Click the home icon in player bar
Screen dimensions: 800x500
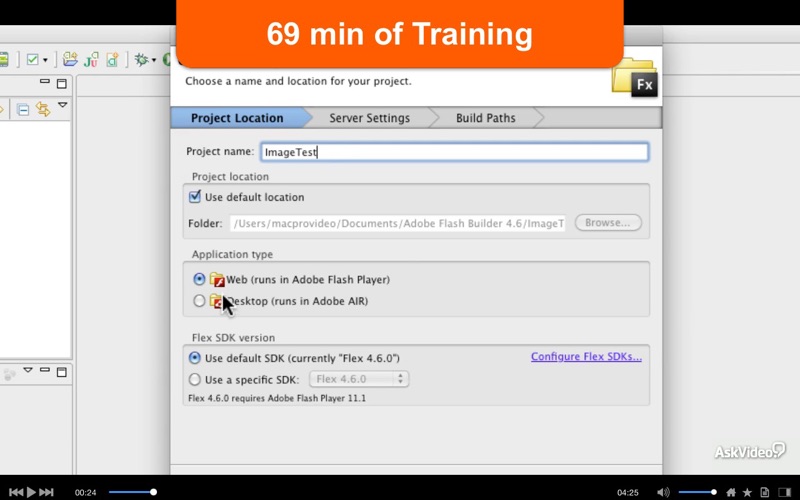731,492
